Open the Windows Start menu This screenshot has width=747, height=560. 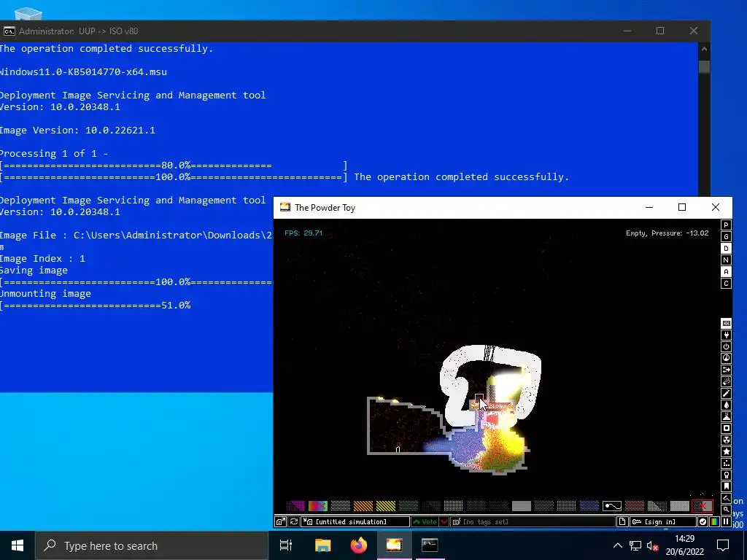pos(18,545)
